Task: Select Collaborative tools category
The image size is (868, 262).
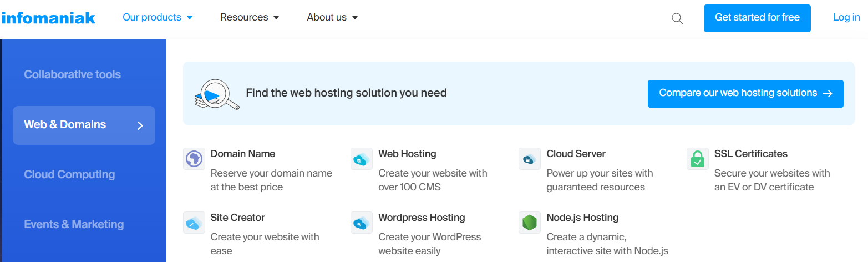Action: (x=73, y=74)
